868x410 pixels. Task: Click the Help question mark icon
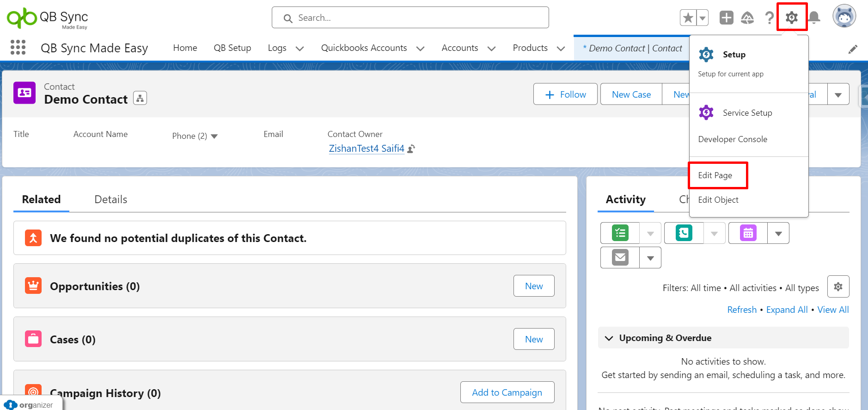tap(769, 18)
